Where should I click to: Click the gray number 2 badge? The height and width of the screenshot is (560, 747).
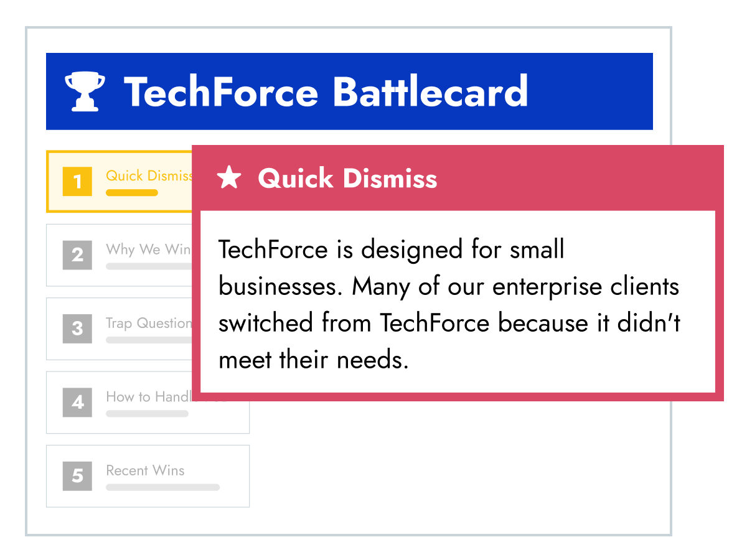pyautogui.click(x=77, y=255)
